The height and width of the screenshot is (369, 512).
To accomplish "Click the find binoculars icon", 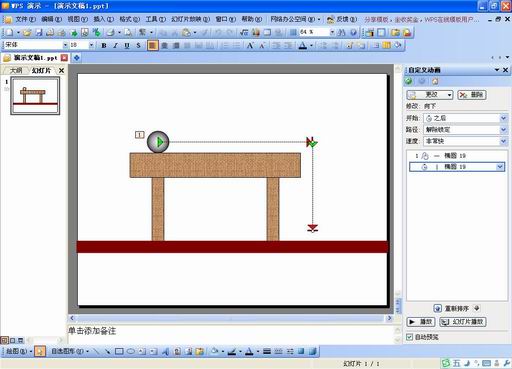I will pos(342,32).
